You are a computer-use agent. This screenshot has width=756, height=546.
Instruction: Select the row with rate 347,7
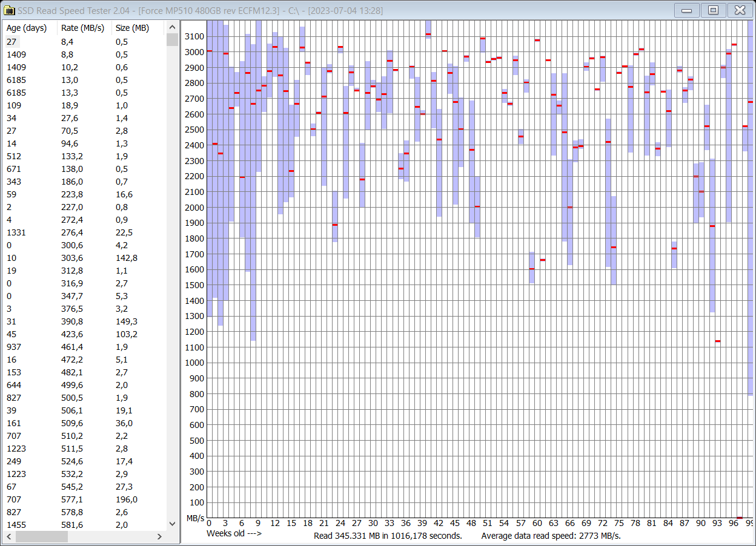pos(84,296)
